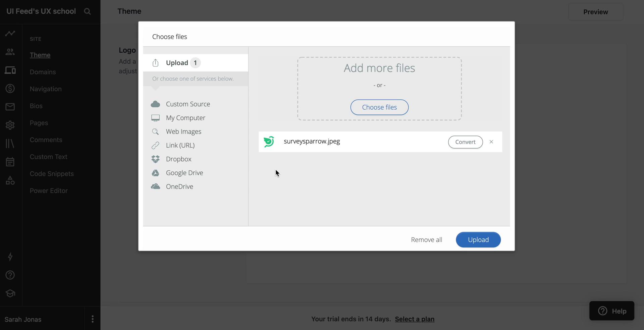Choose the OneDrive source

click(x=179, y=186)
